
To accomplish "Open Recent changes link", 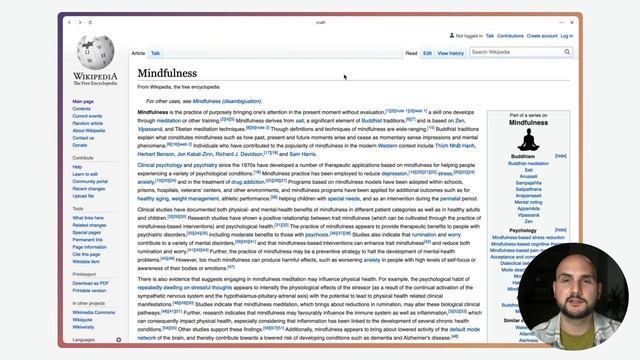I will [x=89, y=189].
